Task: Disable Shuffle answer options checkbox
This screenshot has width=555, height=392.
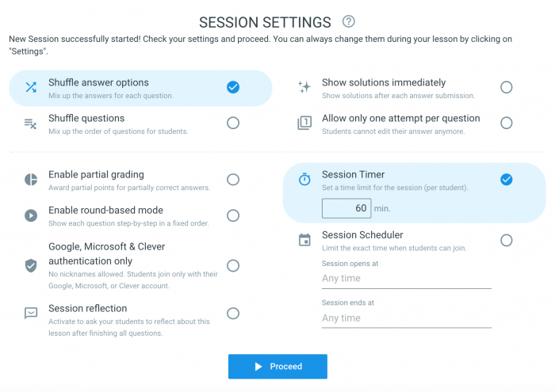Action: tap(233, 87)
